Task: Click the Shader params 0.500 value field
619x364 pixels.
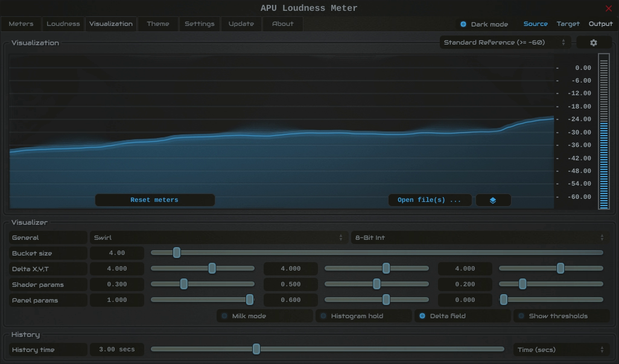Action: coord(291,284)
